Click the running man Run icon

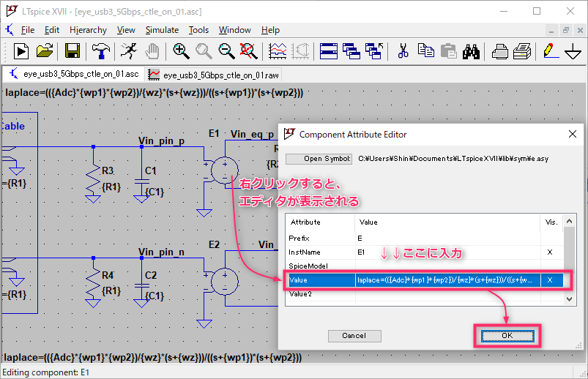(129, 51)
